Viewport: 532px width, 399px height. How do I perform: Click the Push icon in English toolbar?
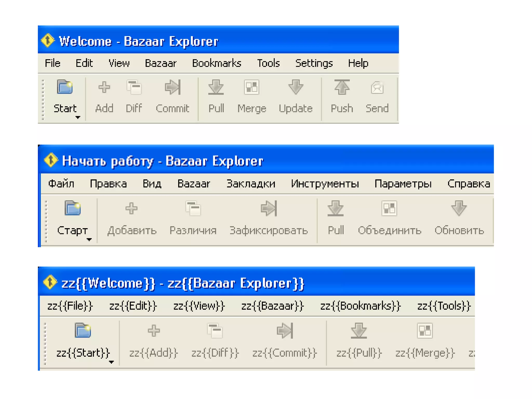click(342, 87)
